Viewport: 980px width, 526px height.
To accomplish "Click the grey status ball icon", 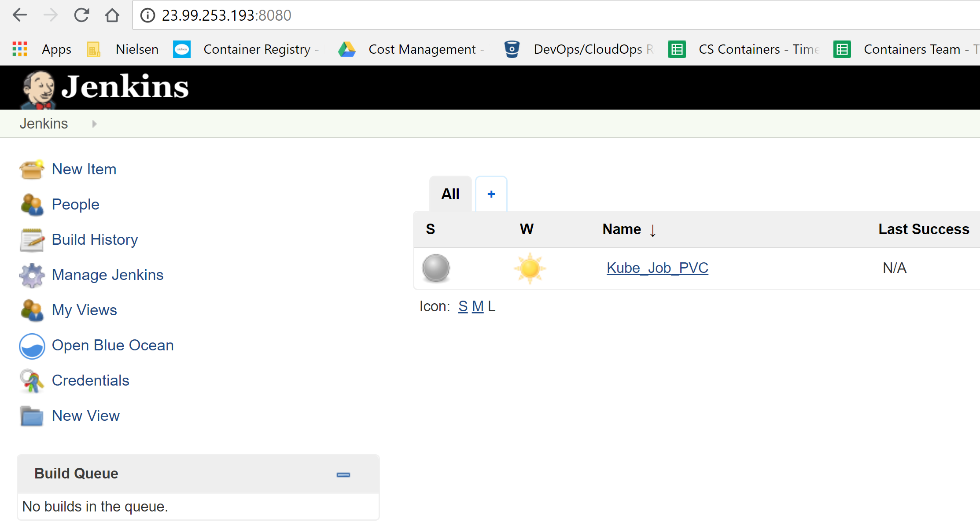I will [436, 268].
